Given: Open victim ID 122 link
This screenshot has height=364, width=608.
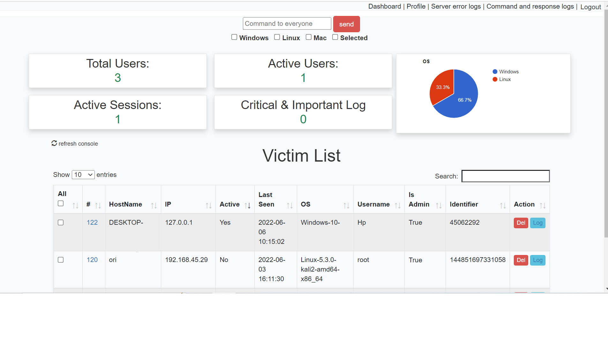Looking at the screenshot, I should coord(92,222).
